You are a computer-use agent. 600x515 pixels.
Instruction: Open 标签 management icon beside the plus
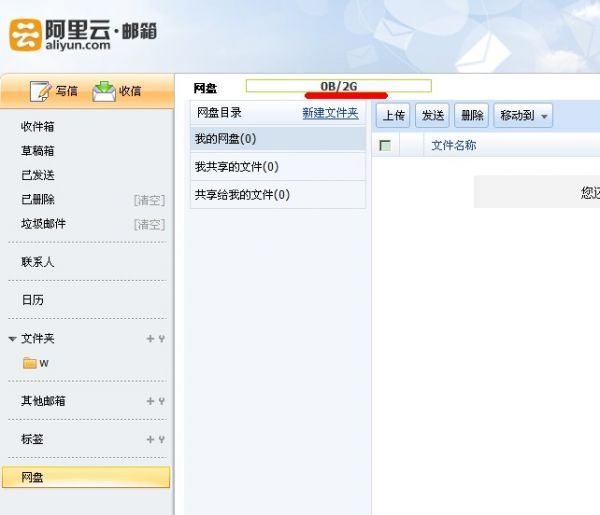coord(161,439)
